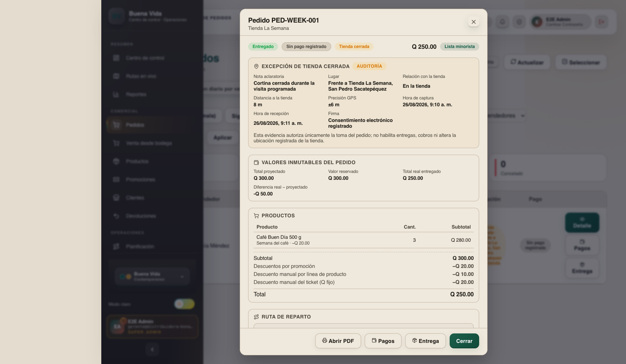Screen dimensions: 626x364
Task: Click the AUDITORÍA tag in exception section
Action: (369, 66)
